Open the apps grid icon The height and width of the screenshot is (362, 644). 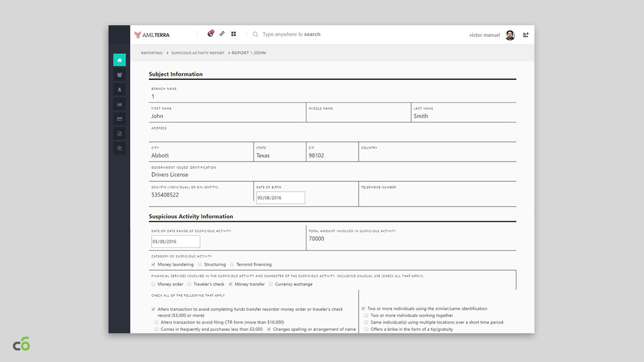[234, 34]
